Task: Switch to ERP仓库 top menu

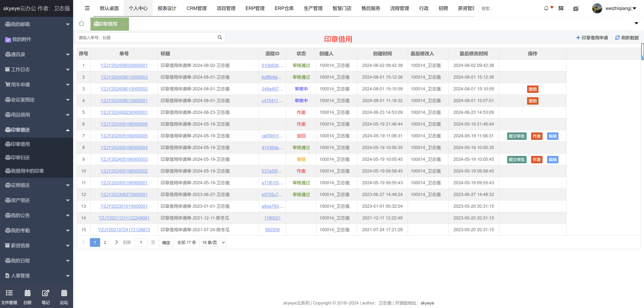Action: (x=284, y=8)
